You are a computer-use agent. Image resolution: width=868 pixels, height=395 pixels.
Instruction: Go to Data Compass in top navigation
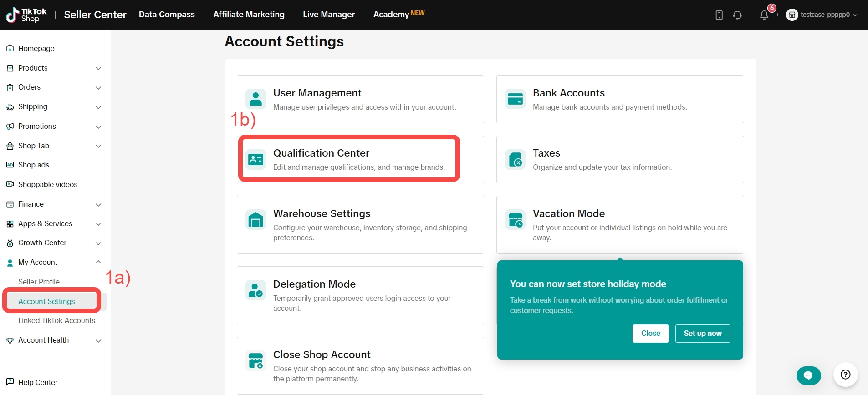point(167,15)
